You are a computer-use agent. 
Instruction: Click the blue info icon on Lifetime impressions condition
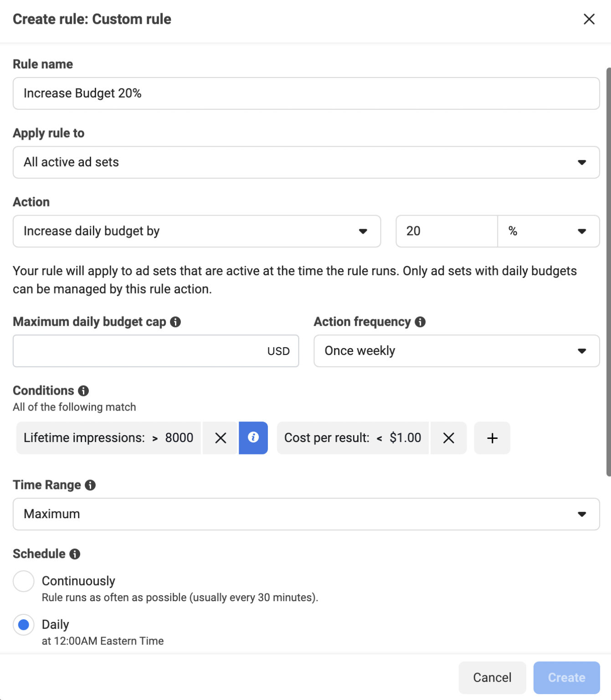253,438
